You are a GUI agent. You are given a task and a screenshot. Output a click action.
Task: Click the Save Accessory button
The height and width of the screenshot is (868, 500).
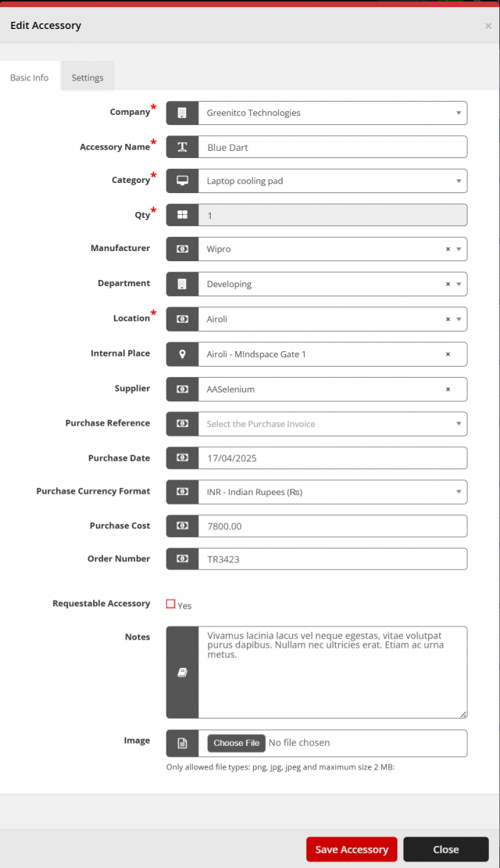click(352, 849)
